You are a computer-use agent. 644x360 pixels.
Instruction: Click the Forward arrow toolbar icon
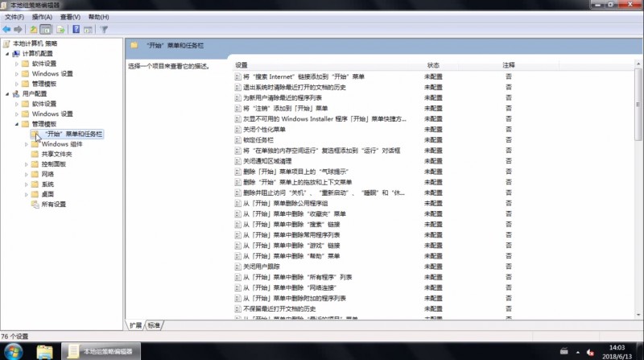click(18, 29)
